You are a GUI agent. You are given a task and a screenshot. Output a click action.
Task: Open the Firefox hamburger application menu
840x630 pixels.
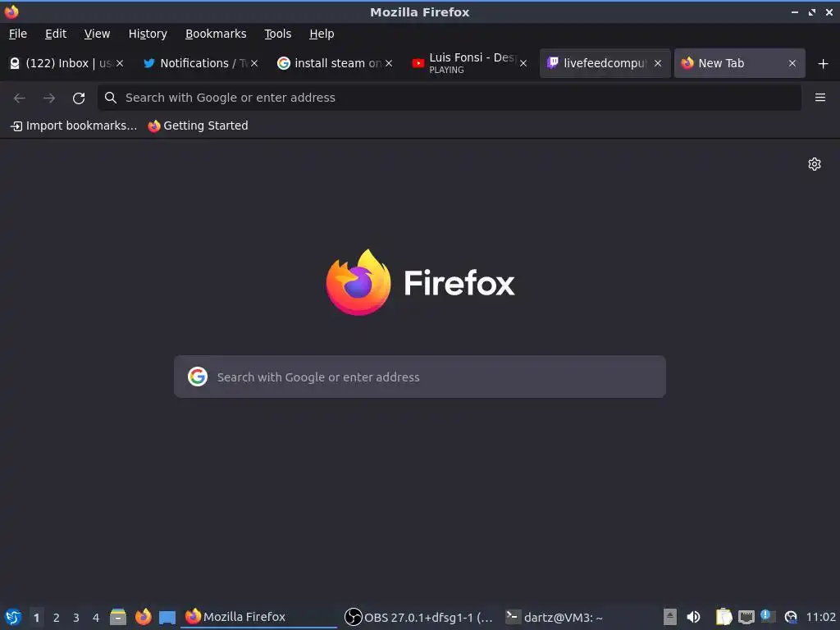point(820,98)
